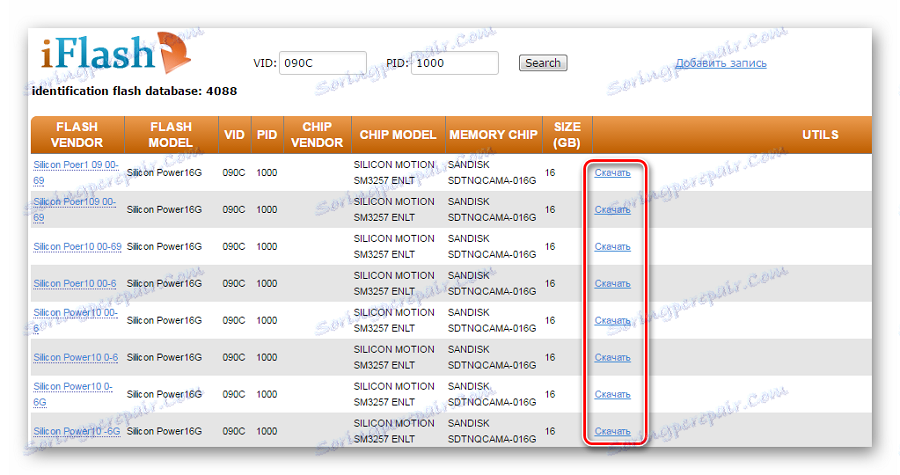Open the Silicon Poer109 00-69 vendor link
The image size is (900, 475).
click(75, 209)
